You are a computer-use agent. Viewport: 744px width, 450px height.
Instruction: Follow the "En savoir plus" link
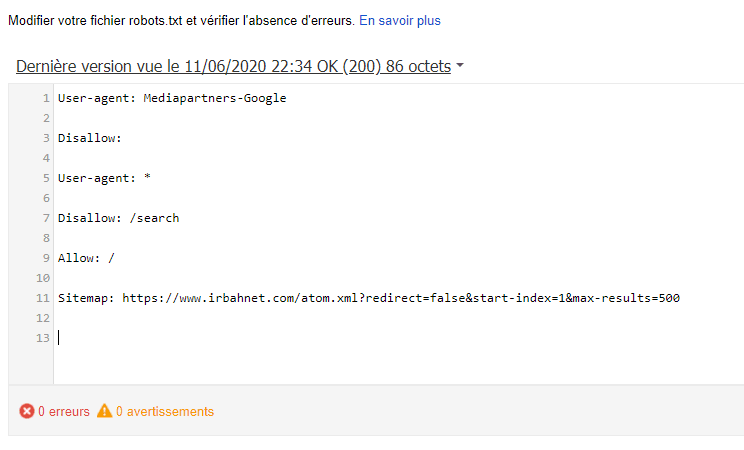pos(400,20)
